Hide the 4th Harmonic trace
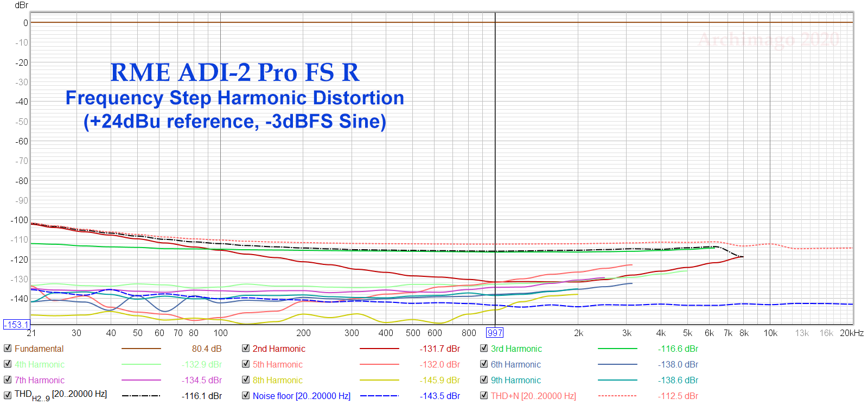The image size is (868, 405). pos(8,364)
